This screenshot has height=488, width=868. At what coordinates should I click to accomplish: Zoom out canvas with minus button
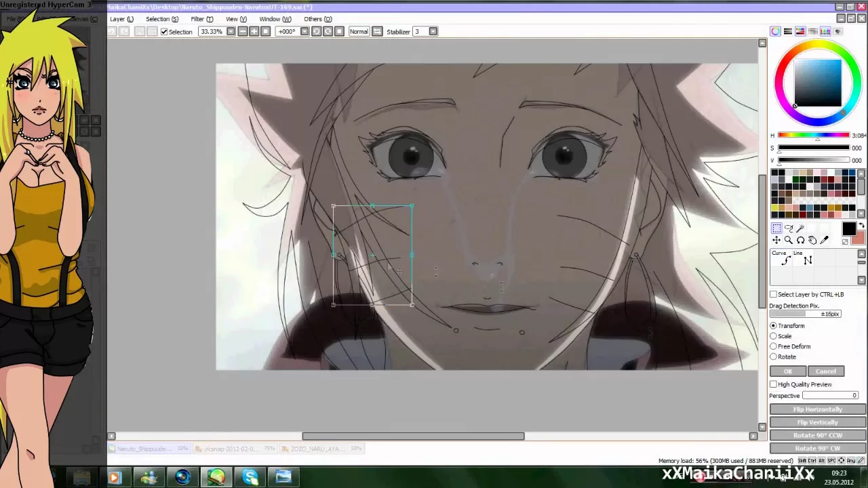pyautogui.click(x=243, y=31)
